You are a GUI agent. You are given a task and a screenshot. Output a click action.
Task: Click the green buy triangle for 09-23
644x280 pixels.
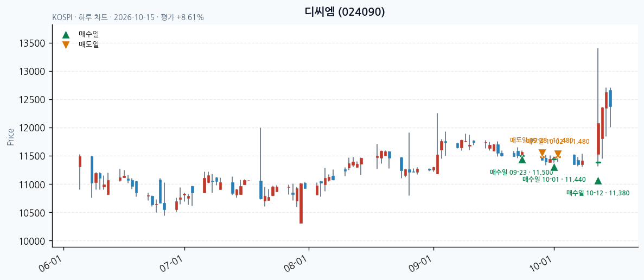pyautogui.click(x=522, y=160)
